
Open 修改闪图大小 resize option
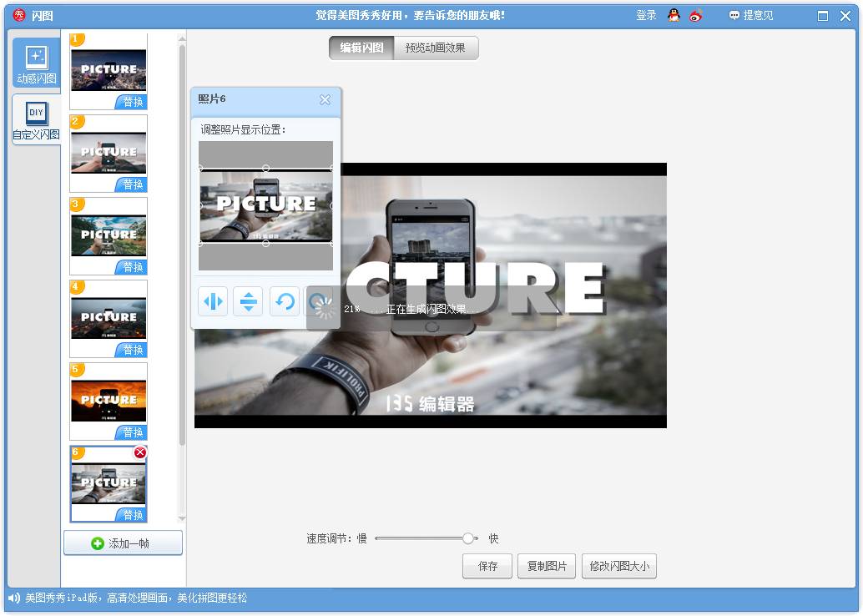coord(619,566)
